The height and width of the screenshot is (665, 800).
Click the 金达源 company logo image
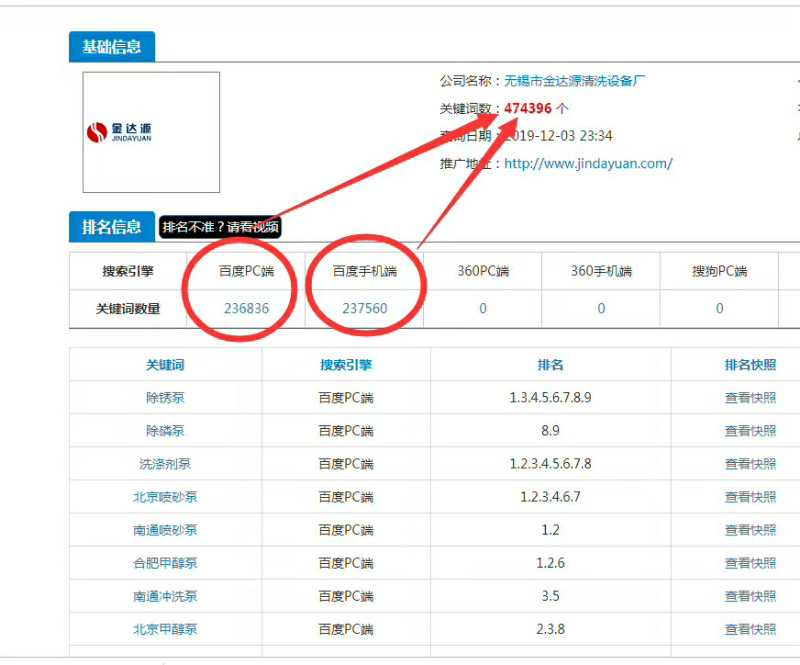pyautogui.click(x=150, y=132)
